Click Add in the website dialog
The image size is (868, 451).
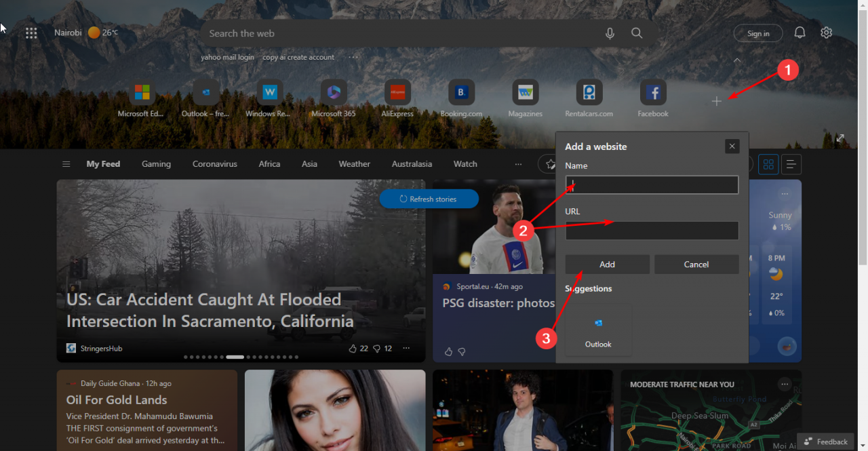coord(606,264)
